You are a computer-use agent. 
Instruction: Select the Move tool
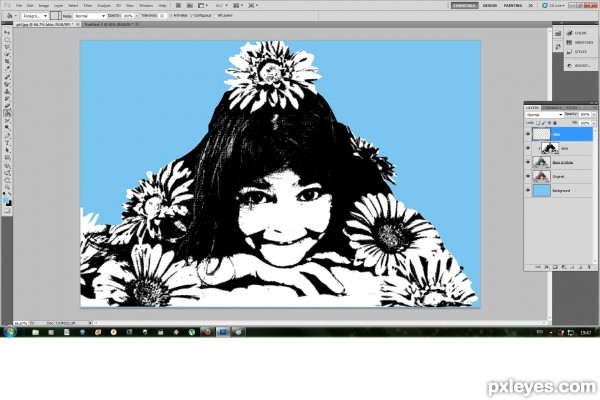(7, 33)
